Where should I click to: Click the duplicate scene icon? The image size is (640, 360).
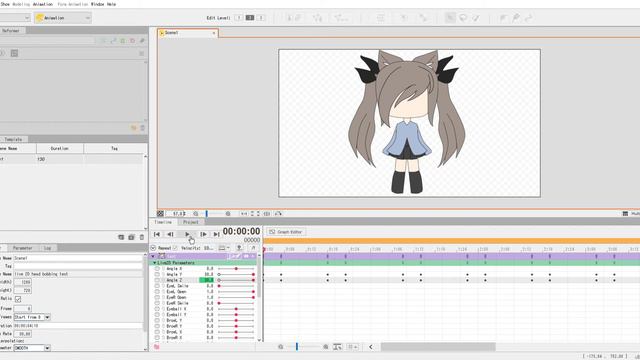(x=131, y=237)
